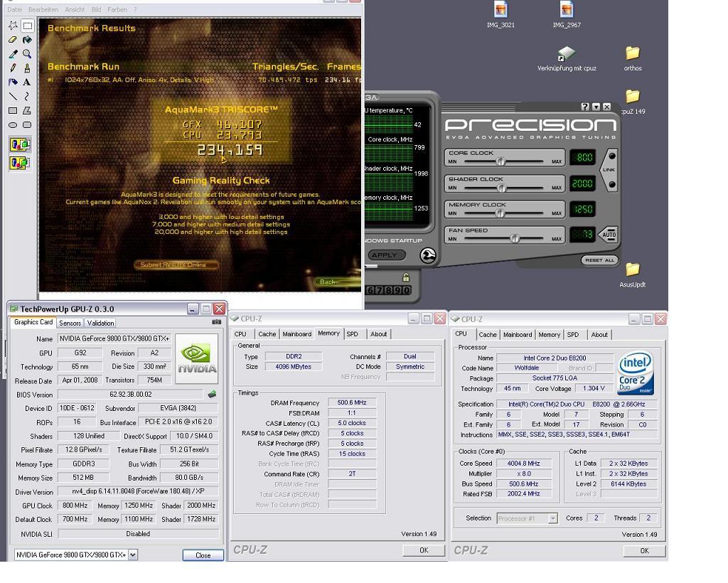Choose the Curve tool in Paint
The image size is (728, 583).
pos(28,97)
